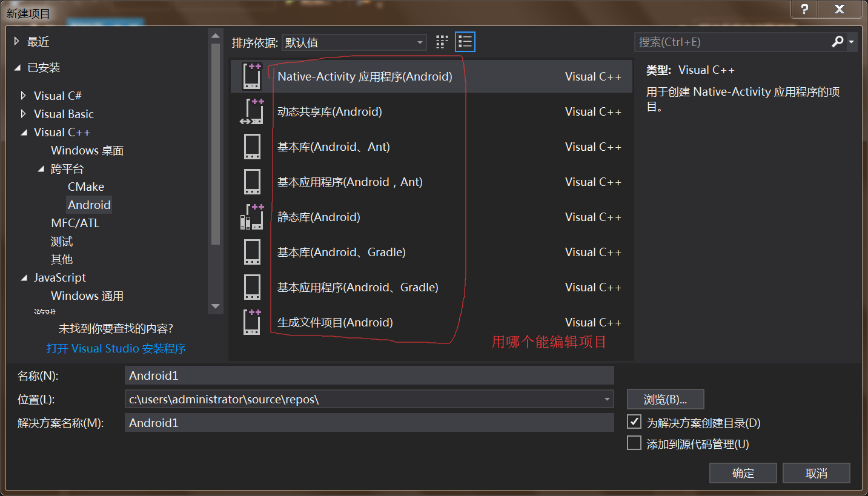Click the 基本库(Android、Gradle) text
The height and width of the screenshot is (496, 868).
tap(341, 252)
